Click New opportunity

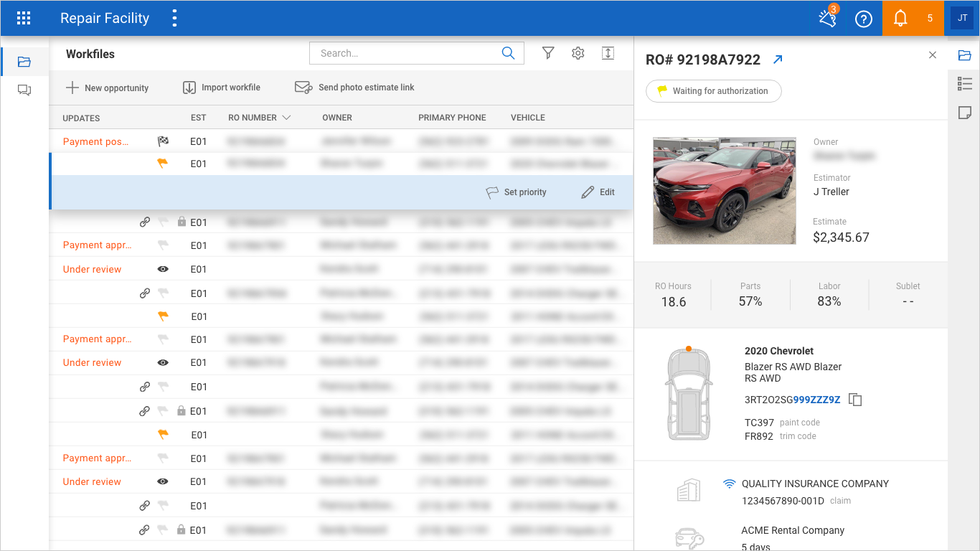107,88
